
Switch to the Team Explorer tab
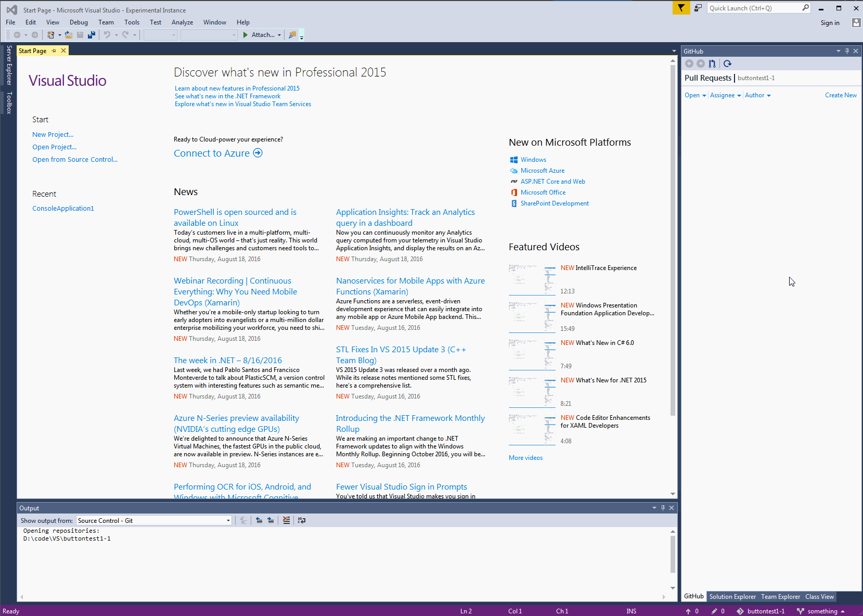(x=780, y=597)
